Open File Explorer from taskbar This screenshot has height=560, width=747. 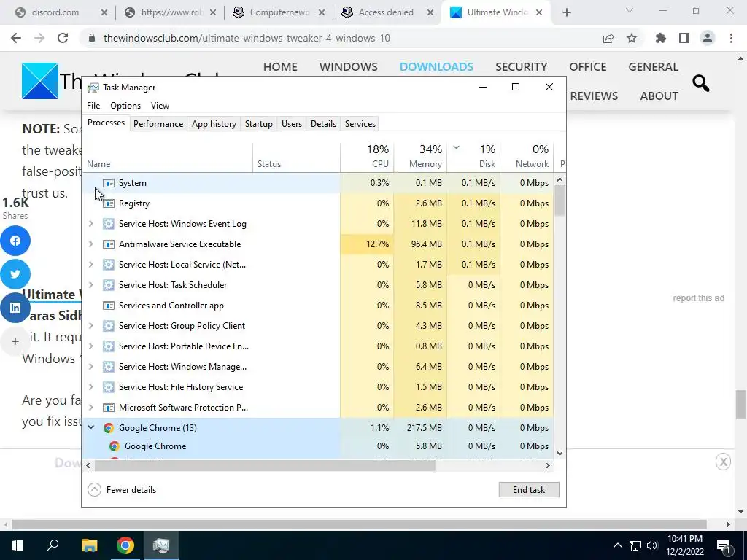89,545
